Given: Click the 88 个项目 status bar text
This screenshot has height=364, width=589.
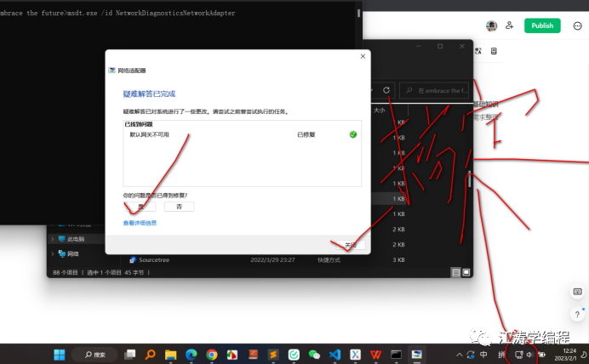Looking at the screenshot, I should (65, 272).
